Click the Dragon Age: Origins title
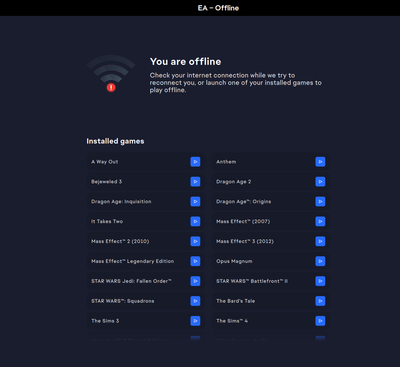400x367 pixels. (243, 201)
